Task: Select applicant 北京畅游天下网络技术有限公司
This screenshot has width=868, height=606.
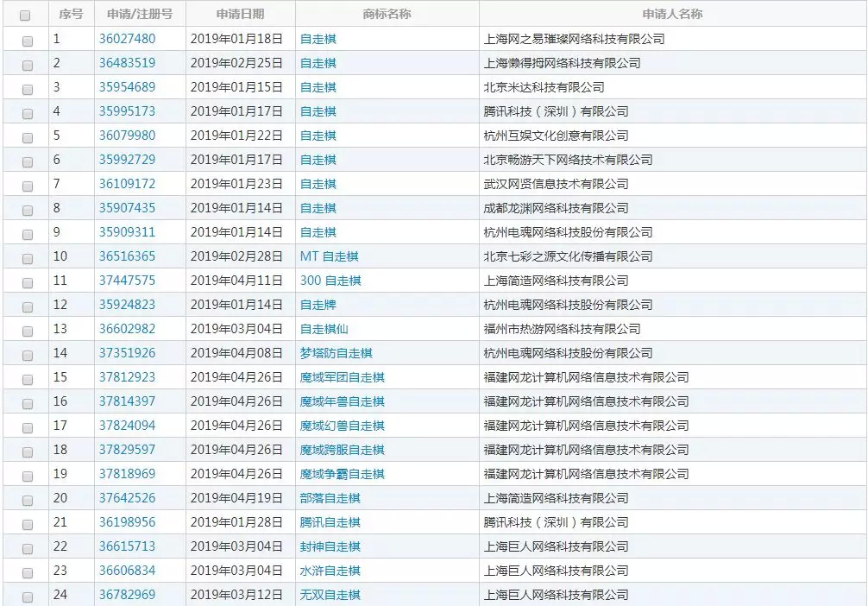Action: 569,160
